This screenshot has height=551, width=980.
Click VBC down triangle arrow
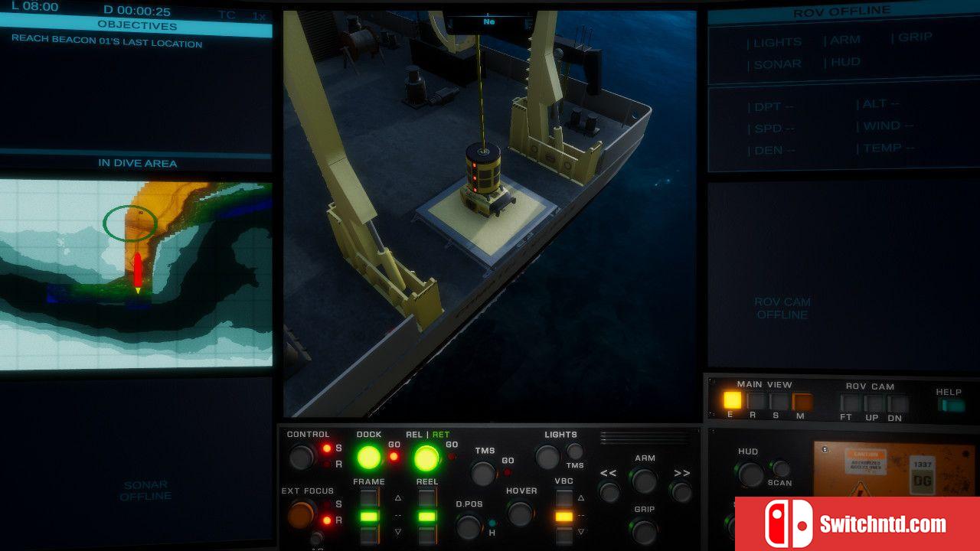(x=581, y=532)
